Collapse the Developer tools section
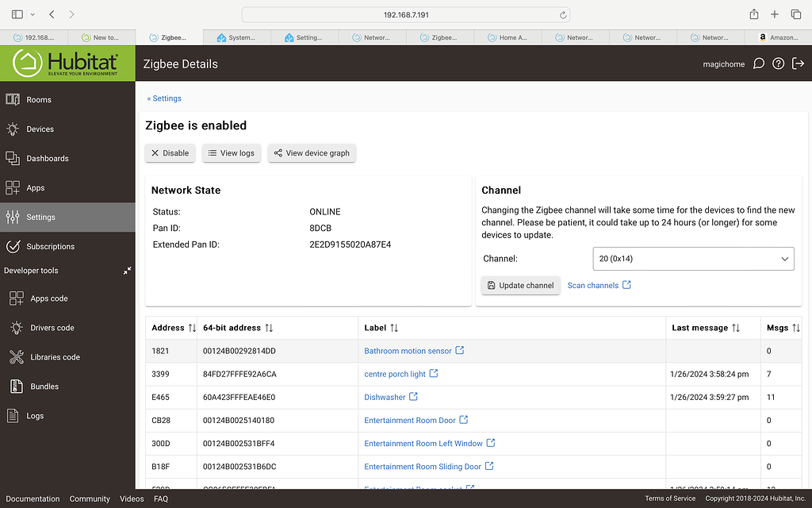812x508 pixels. (127, 271)
